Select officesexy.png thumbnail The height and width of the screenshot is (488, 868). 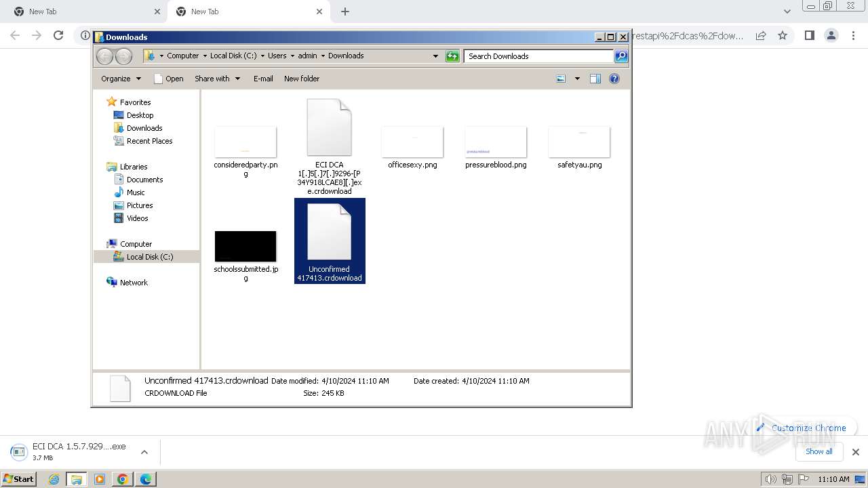point(412,142)
